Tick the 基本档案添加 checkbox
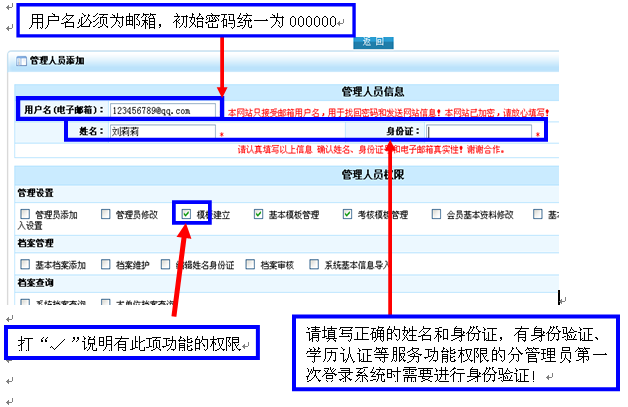 click(25, 264)
